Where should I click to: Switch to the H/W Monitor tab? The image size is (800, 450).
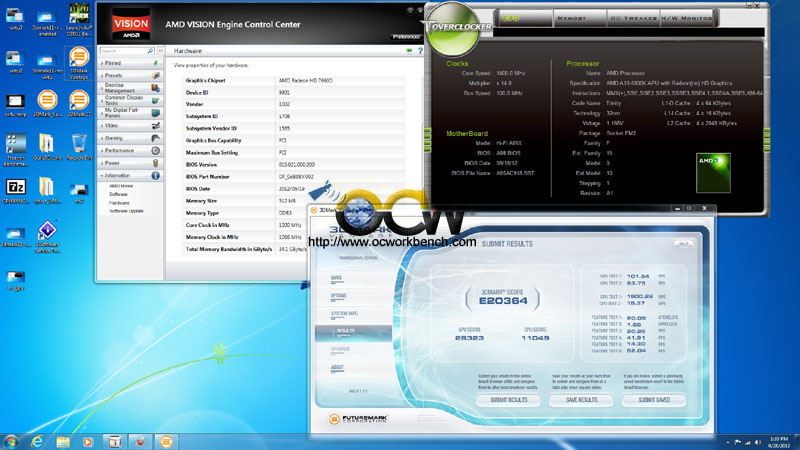point(687,18)
